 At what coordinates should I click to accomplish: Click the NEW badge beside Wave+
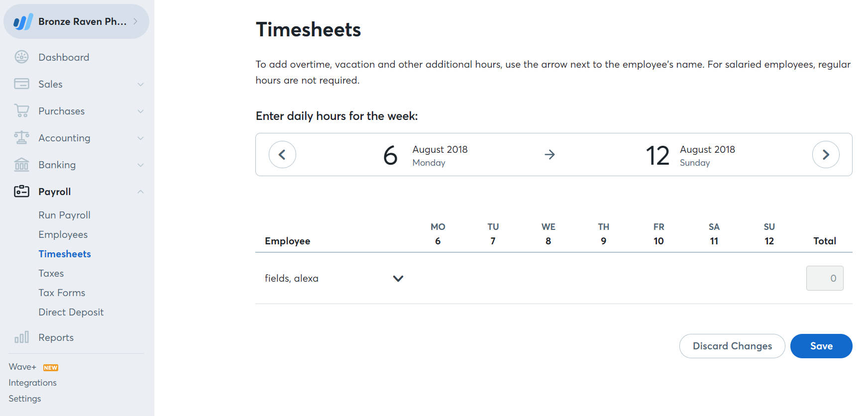(x=50, y=367)
